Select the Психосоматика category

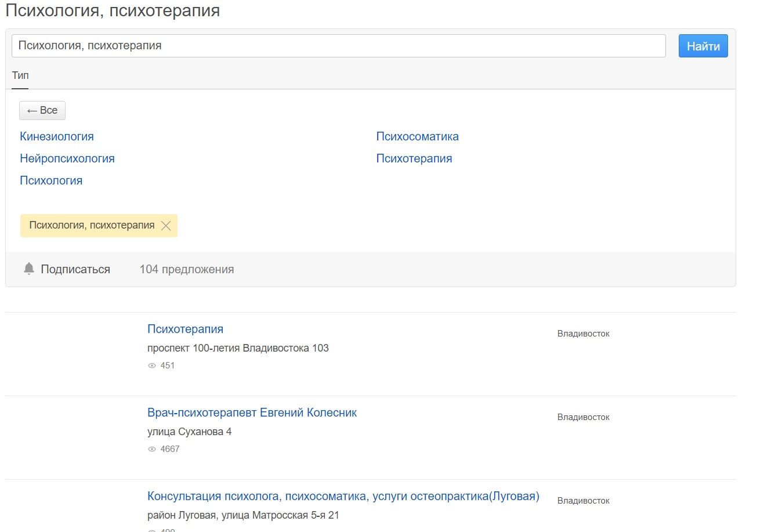[x=417, y=136]
